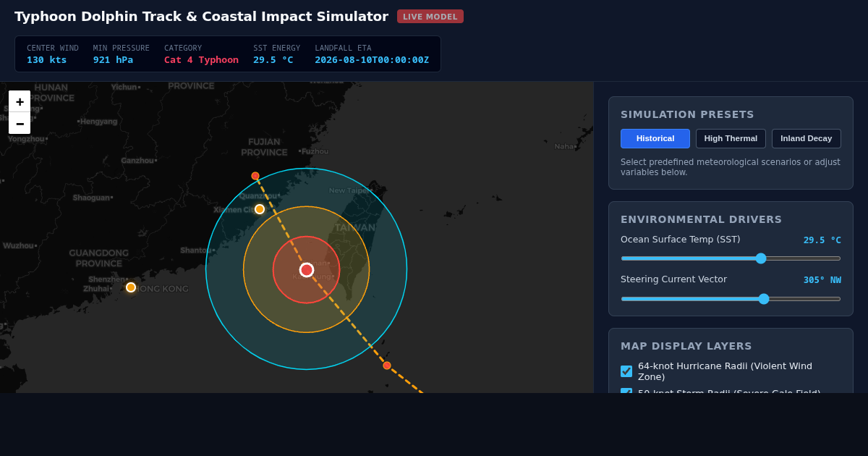The height and width of the screenshot is (456, 868).
Task: Adjust the Ocean Surface Temp slider
Action: click(x=731, y=258)
